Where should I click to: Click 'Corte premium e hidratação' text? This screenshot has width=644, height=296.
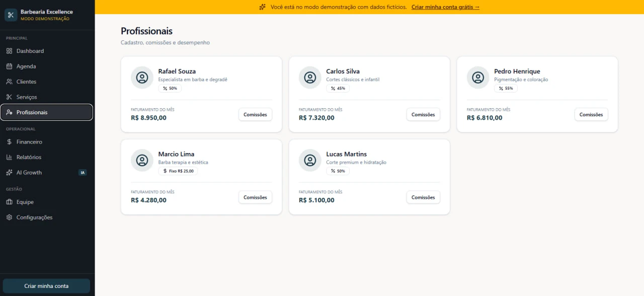point(356,163)
